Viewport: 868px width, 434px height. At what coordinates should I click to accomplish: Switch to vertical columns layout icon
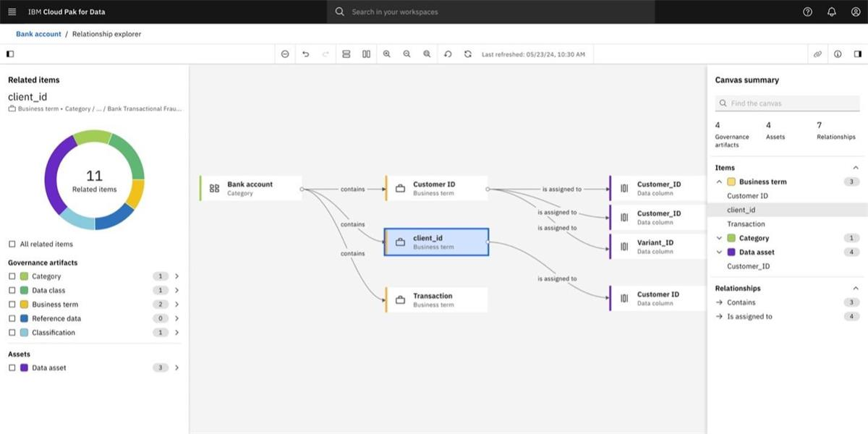(x=367, y=54)
